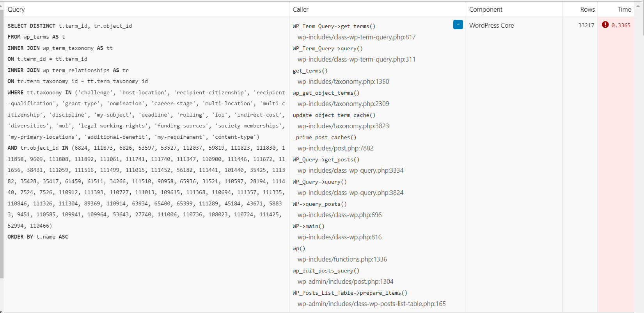644x313 pixels.
Task: Sort by the Time column header
Action: pos(624,9)
